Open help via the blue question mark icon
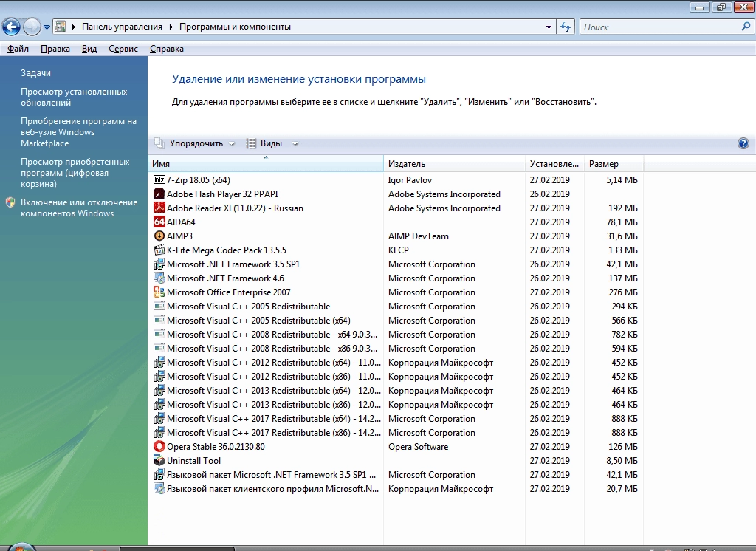Image resolution: width=756 pixels, height=551 pixels. (743, 143)
